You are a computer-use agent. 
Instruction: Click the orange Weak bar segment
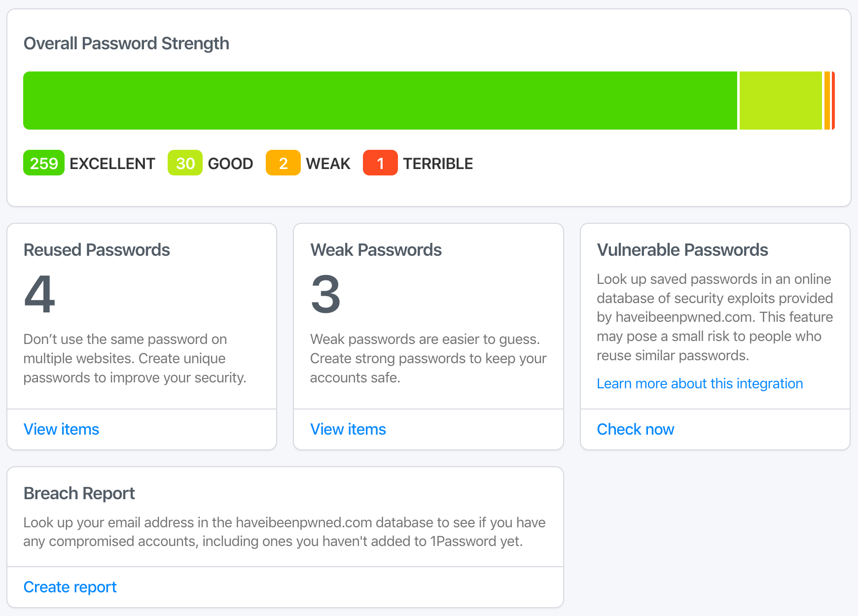tap(827, 101)
